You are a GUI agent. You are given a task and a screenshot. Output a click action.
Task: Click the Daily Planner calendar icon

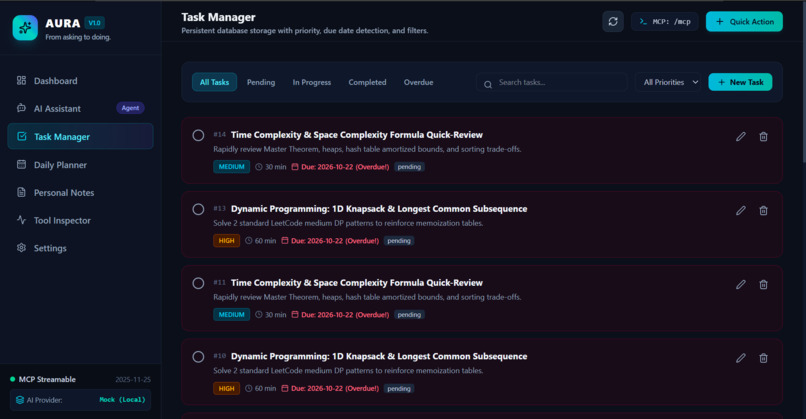pos(21,164)
